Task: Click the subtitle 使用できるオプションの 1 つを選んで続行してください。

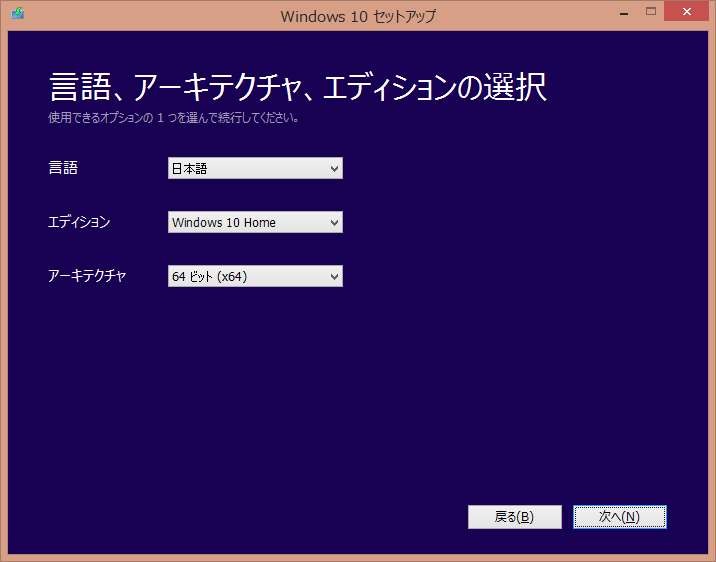Action: (174, 118)
